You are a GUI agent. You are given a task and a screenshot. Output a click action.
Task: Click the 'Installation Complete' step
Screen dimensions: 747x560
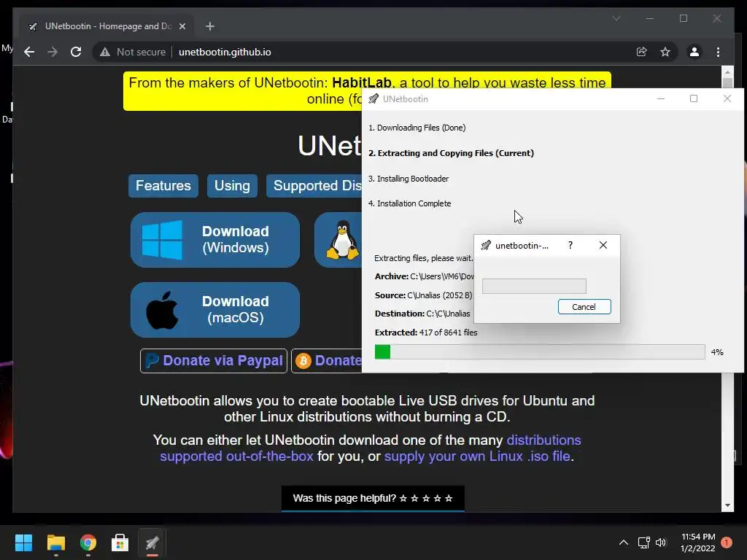[409, 203]
